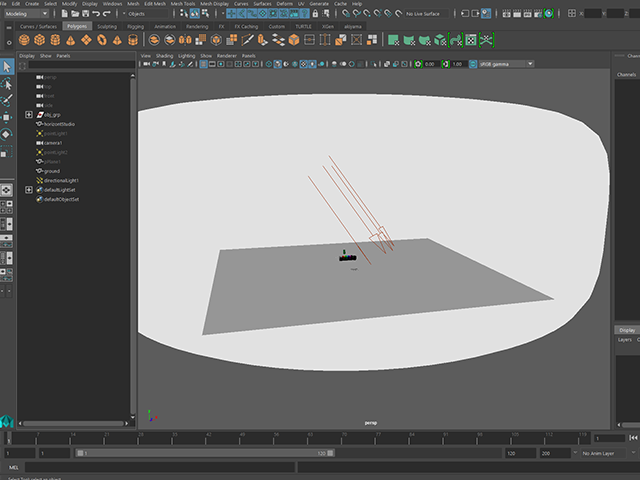The image size is (640, 480).
Task: Switch to the Rigging shelf tab
Action: pos(135,27)
